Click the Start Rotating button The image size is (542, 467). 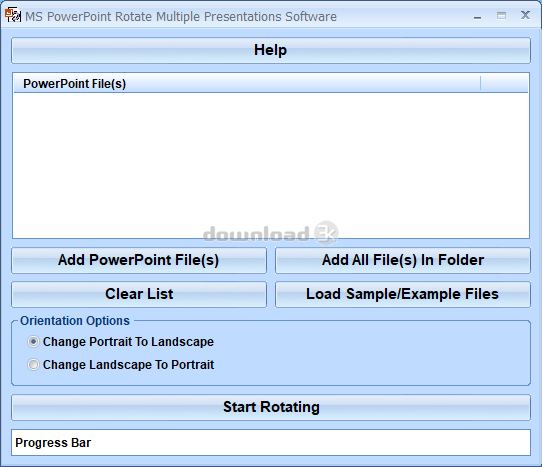tap(271, 407)
